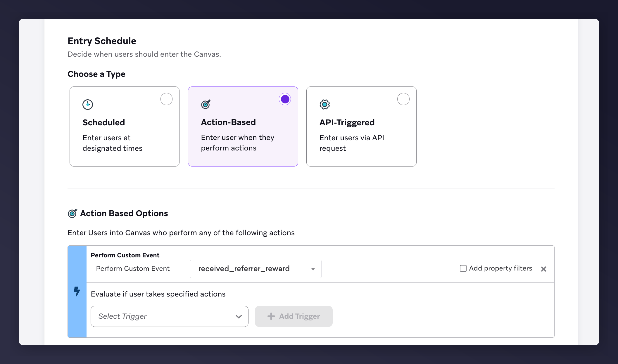Click the Add Trigger button
The image size is (618, 364).
coord(294,316)
